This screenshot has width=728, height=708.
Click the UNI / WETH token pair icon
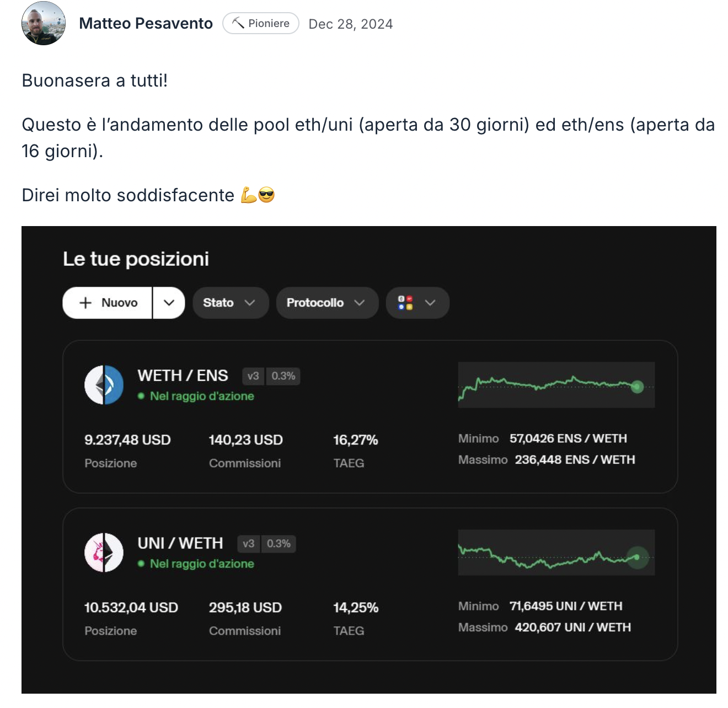pos(104,553)
